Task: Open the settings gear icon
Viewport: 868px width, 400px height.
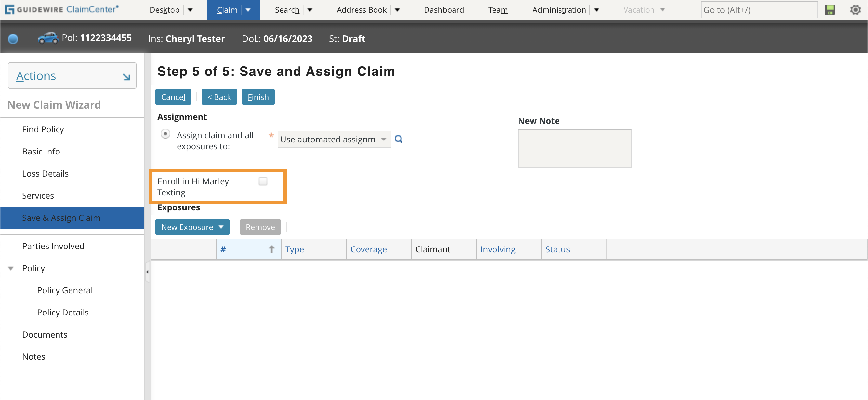Action: point(855,10)
